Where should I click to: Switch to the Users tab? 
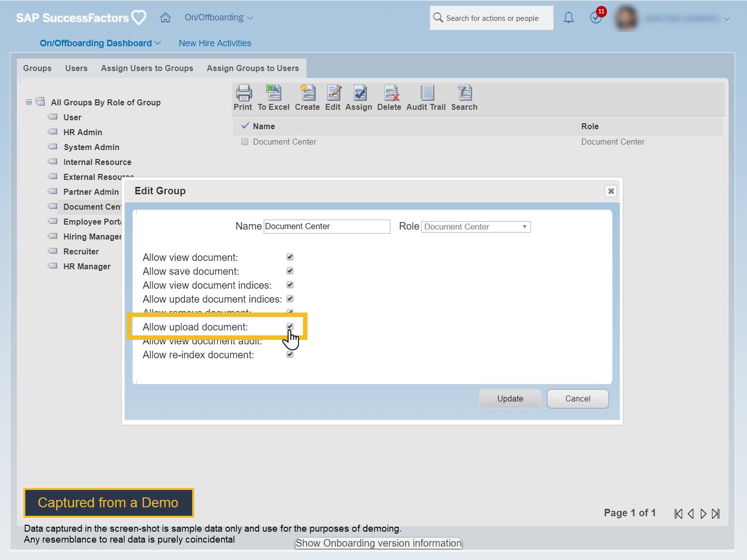[76, 68]
